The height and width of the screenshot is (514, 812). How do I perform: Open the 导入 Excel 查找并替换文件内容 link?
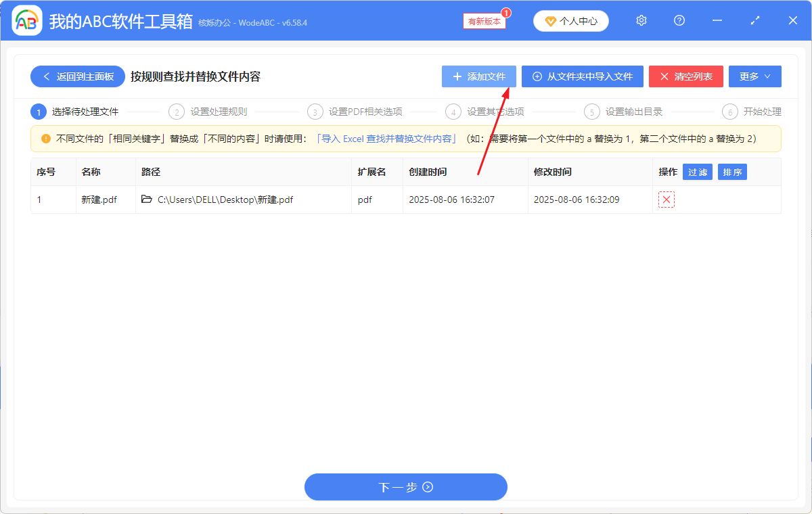pyautogui.click(x=386, y=138)
